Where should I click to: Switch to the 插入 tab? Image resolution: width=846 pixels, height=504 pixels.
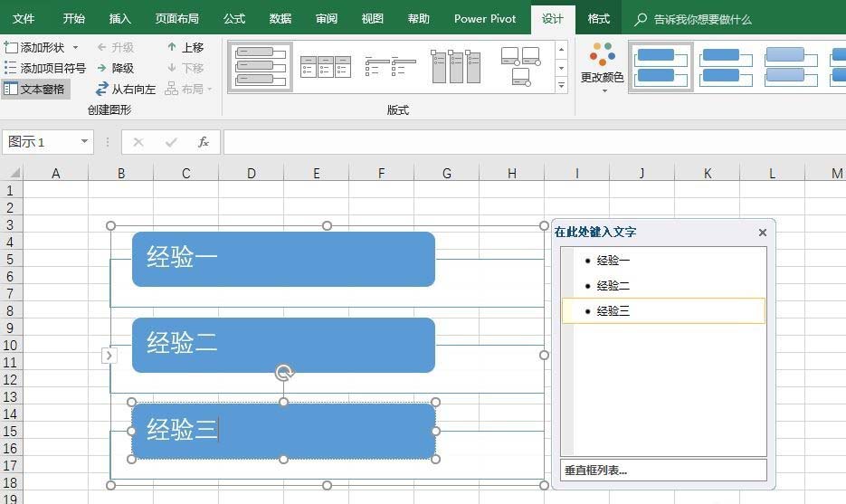(119, 19)
